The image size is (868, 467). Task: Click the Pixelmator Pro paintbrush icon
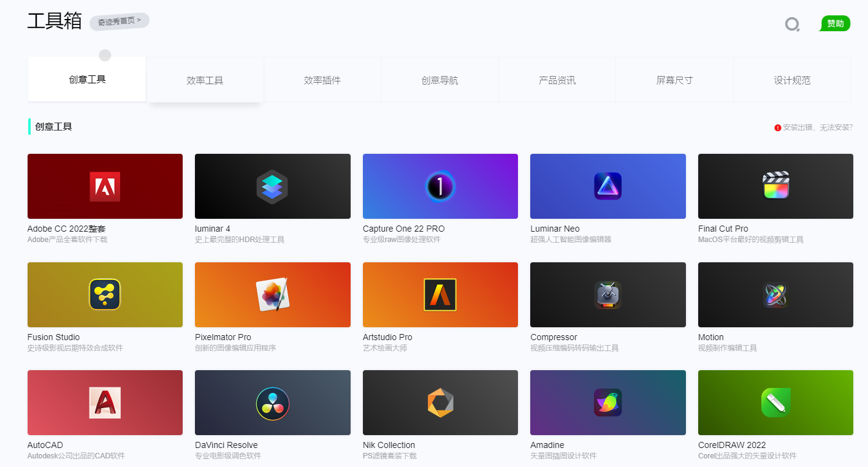pyautogui.click(x=273, y=294)
